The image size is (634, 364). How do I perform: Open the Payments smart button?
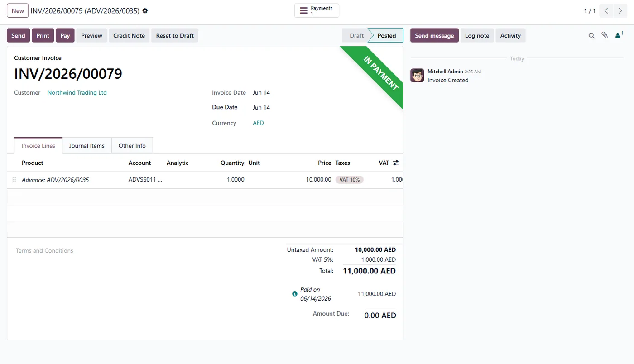pos(317,10)
